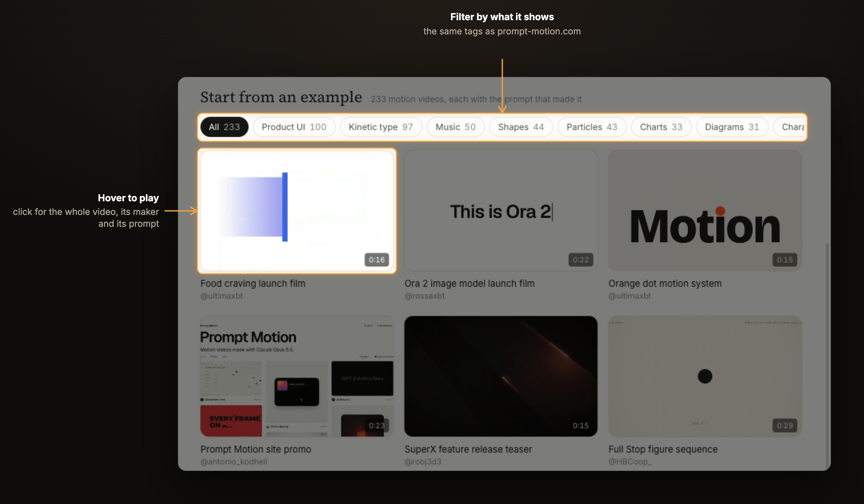Screen dimensions: 864x504
Task: Click the 'Prompt Motion site promo' title
Action: 256,449
